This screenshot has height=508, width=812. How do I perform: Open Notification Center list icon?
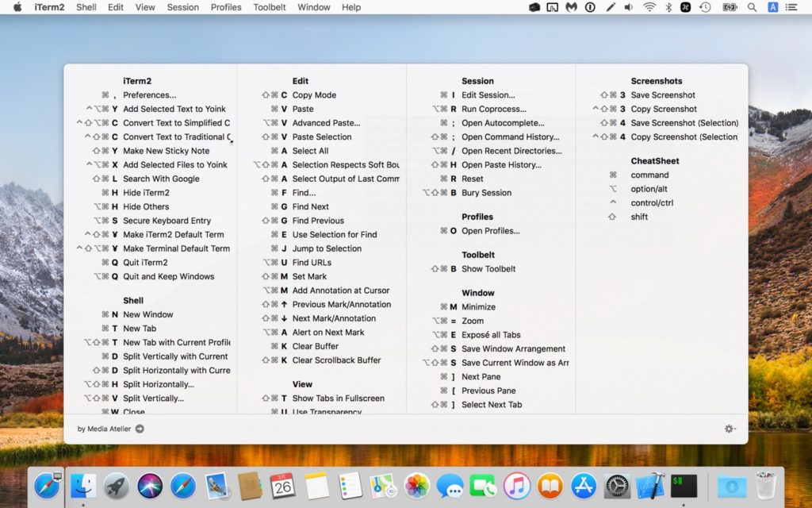click(x=794, y=7)
